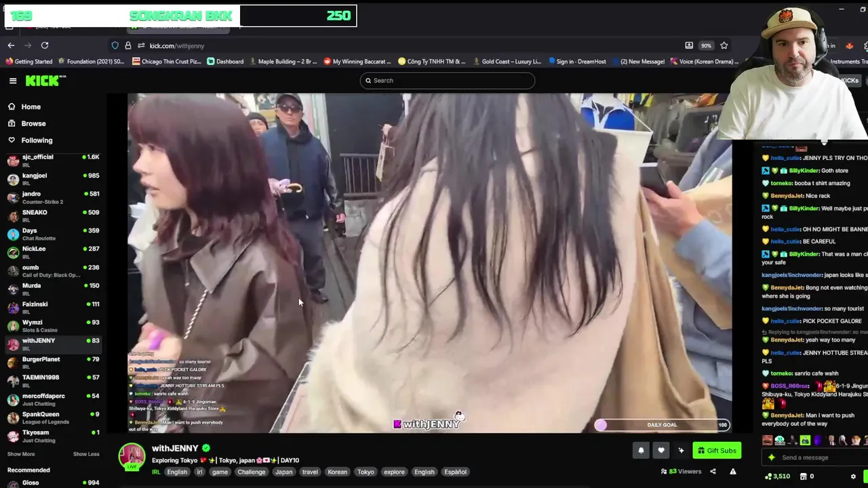Click the sparkle icon beside Gift Subs
Viewport: 868px width, 488px height.
681,450
